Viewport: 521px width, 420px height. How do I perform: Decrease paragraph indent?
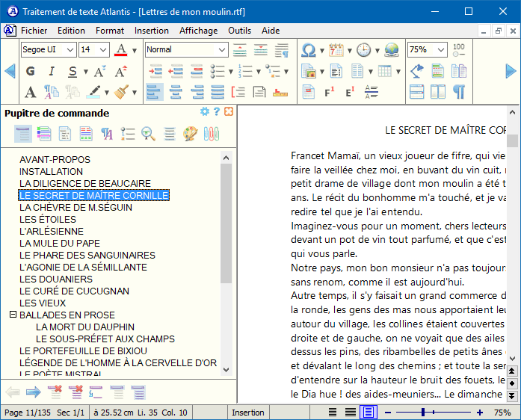pos(176,71)
